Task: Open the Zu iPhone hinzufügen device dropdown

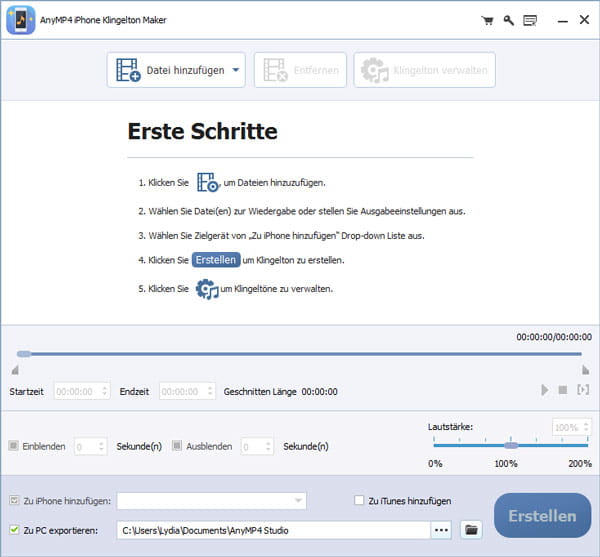Action: click(211, 501)
